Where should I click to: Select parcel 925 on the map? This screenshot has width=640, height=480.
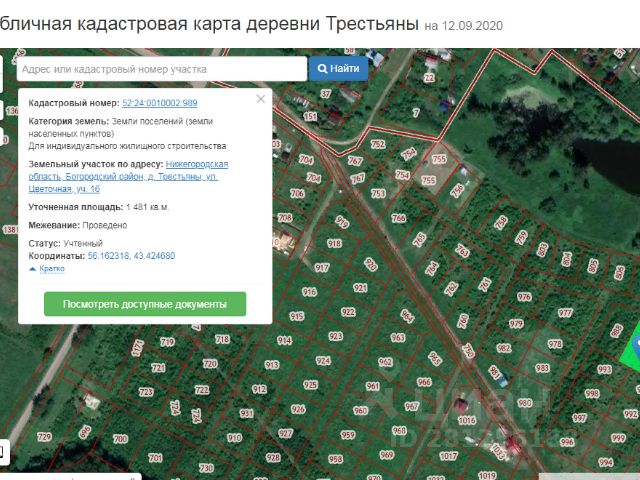coord(310,384)
